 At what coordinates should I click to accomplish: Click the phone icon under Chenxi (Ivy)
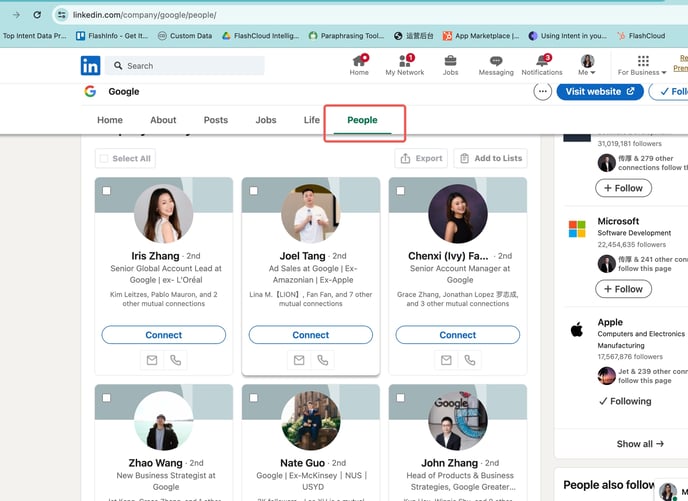tap(469, 360)
